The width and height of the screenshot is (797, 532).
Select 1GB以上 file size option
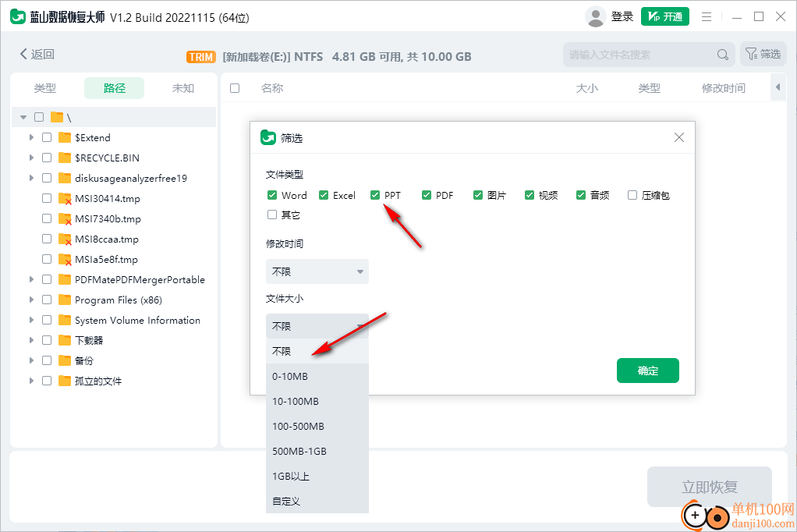tap(317, 476)
